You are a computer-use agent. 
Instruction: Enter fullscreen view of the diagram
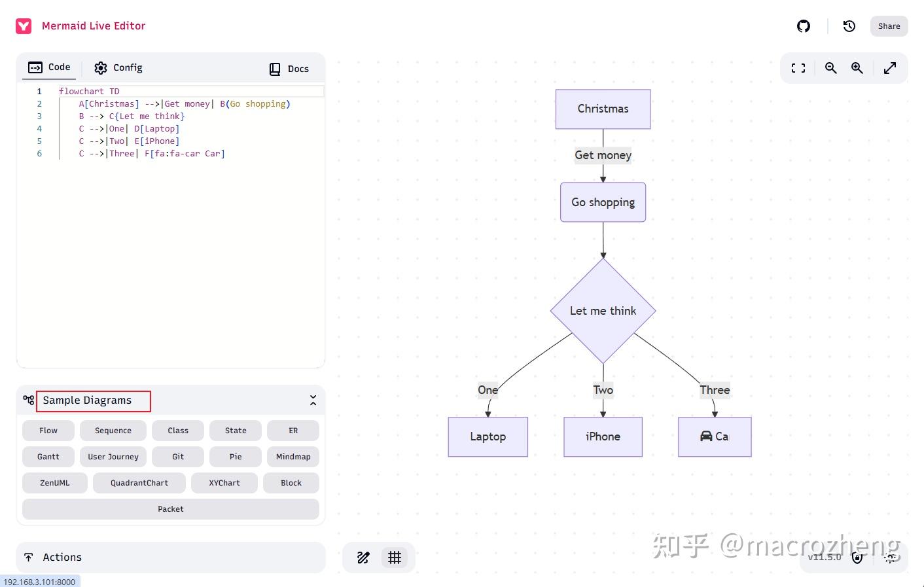(798, 67)
